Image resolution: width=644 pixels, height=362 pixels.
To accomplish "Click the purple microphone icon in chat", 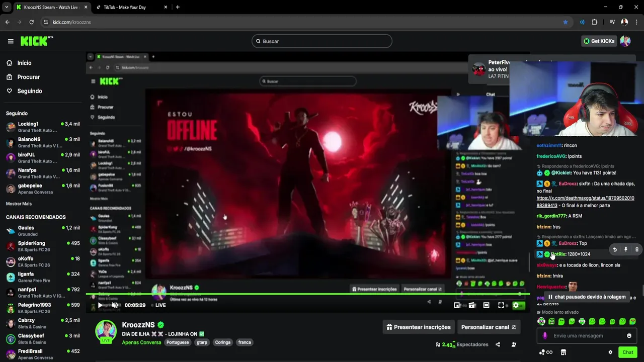I will [544, 336].
